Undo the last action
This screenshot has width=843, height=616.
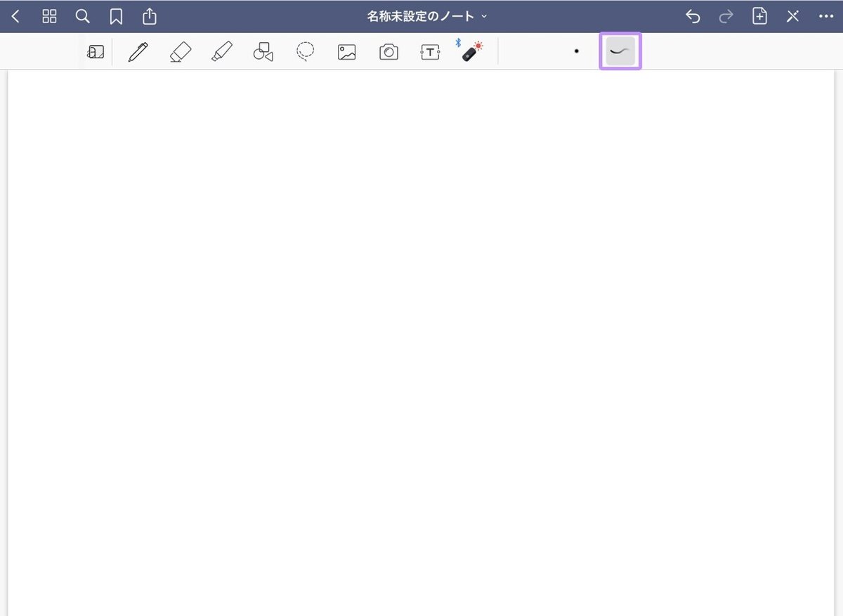693,16
